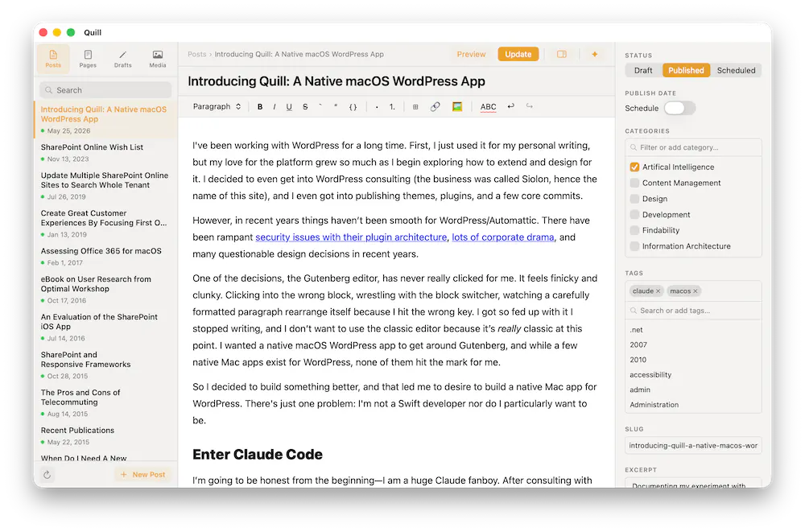Switch to the Media tab

click(158, 59)
